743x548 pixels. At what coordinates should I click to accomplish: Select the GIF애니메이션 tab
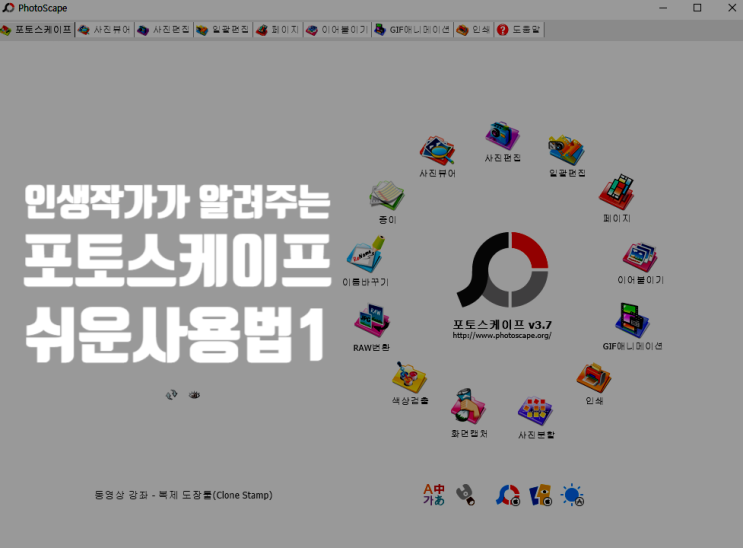click(x=412, y=30)
